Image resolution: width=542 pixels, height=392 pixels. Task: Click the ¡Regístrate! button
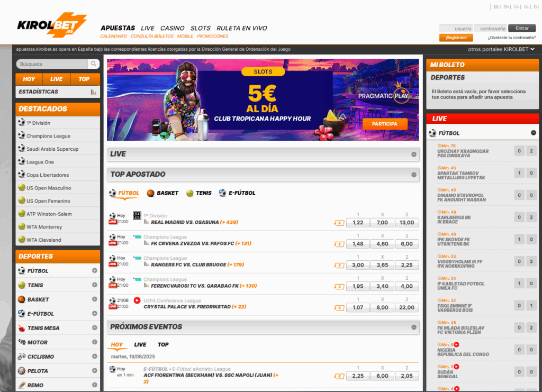(456, 38)
